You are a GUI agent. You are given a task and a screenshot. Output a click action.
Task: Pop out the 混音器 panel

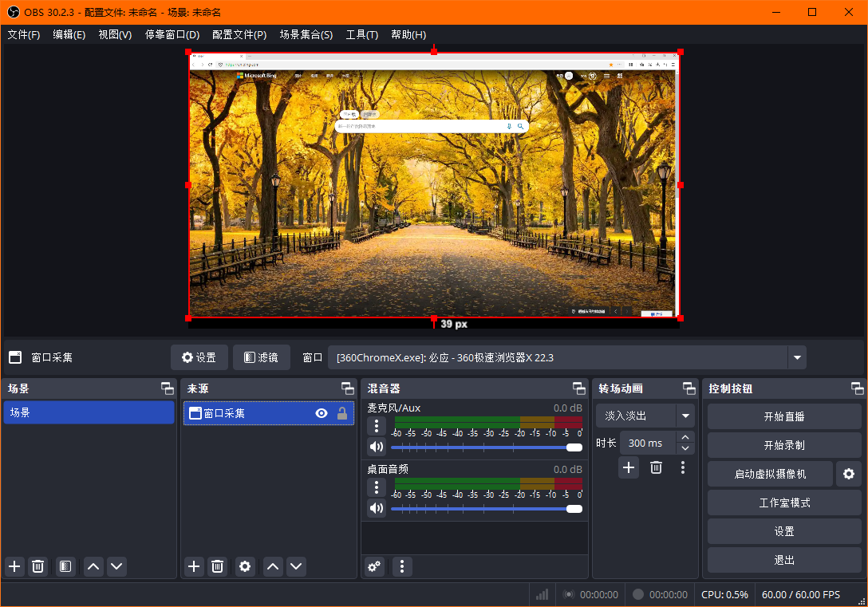tap(579, 388)
